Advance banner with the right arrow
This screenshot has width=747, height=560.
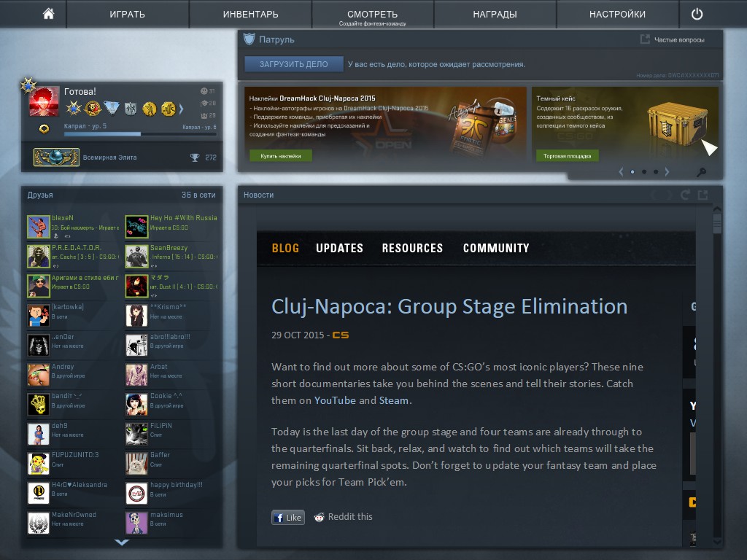[667, 172]
